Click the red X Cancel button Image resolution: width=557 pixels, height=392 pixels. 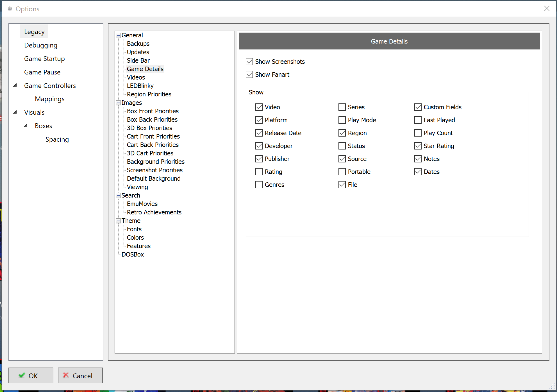pos(80,375)
